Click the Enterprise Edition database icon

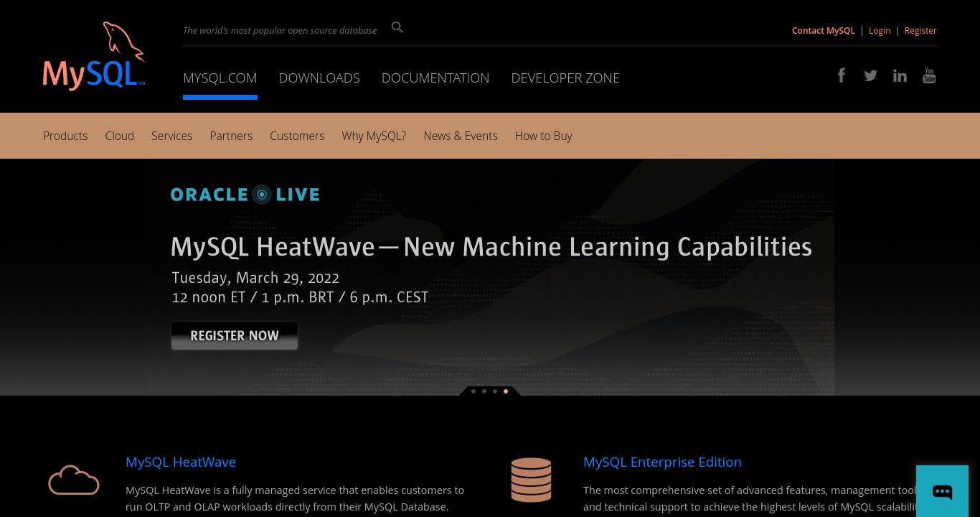[x=531, y=480]
